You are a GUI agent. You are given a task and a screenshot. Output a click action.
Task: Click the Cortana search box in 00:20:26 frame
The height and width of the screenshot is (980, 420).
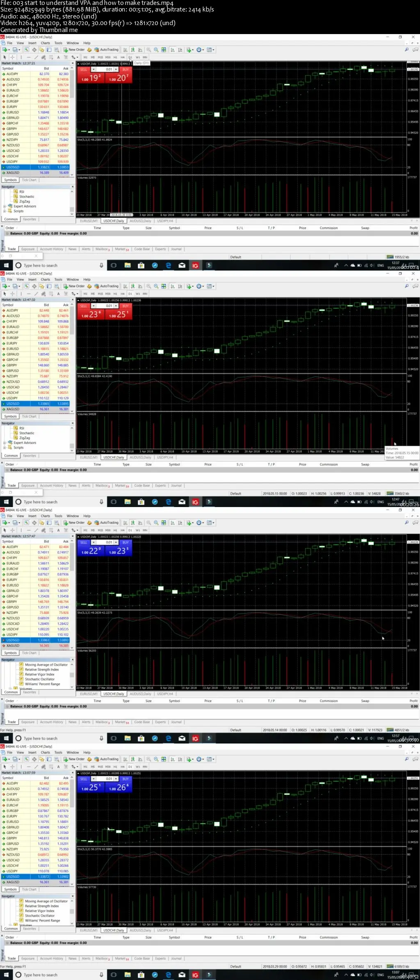[59, 502]
